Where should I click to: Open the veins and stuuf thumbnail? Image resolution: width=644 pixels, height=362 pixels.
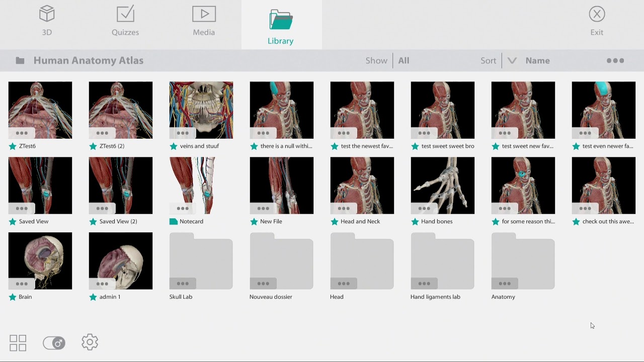[x=201, y=110]
